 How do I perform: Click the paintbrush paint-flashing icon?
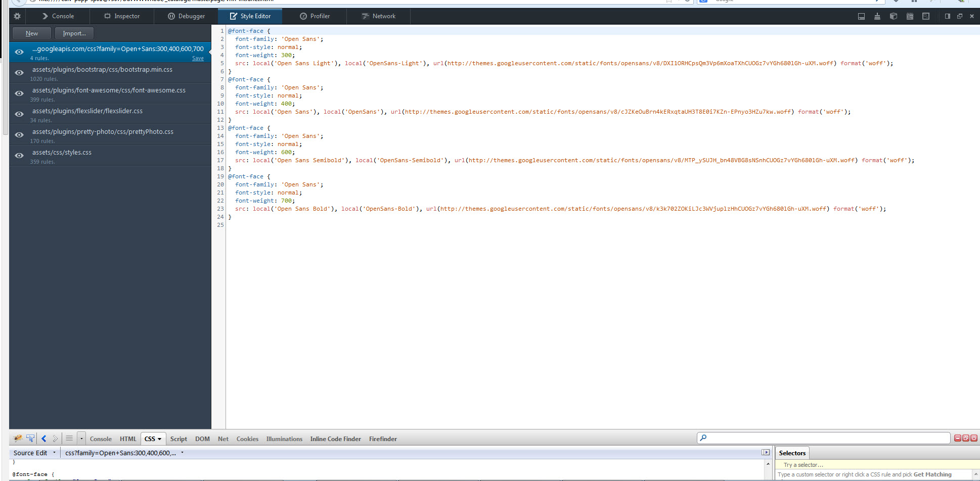877,16
